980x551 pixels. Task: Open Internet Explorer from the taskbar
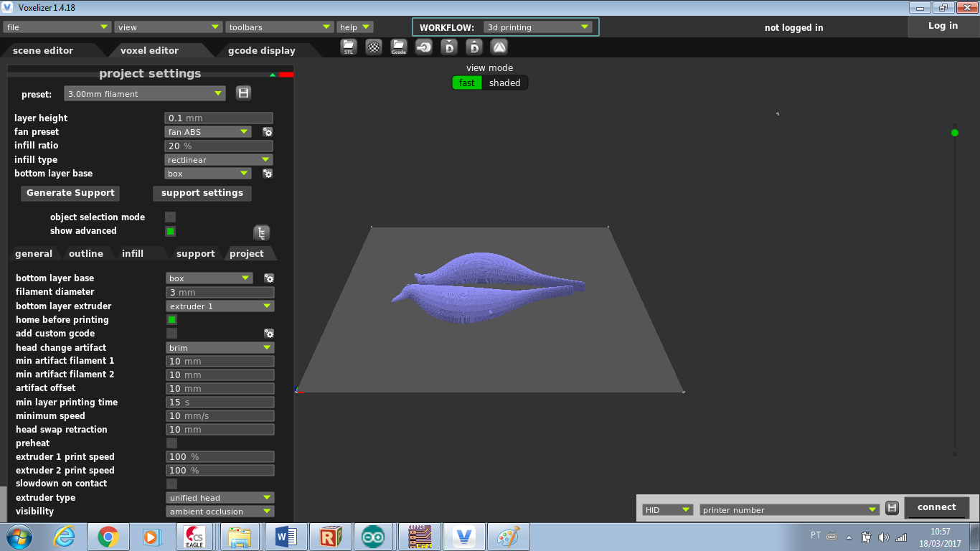coord(65,537)
